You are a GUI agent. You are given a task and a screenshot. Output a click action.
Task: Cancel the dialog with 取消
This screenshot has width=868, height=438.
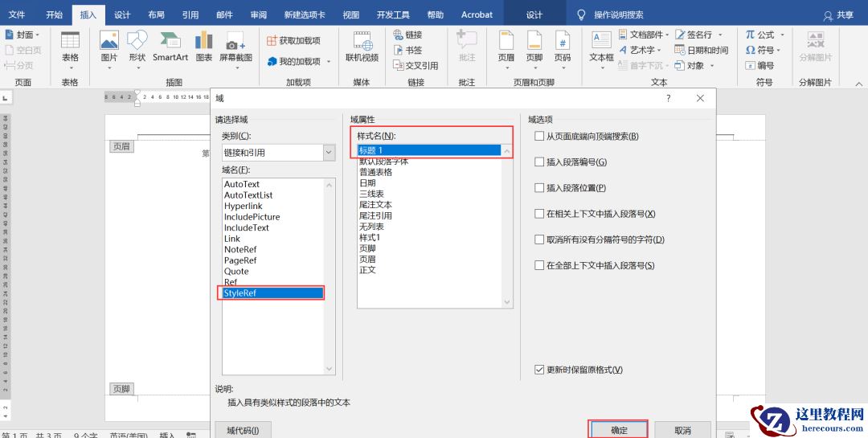pos(682,430)
